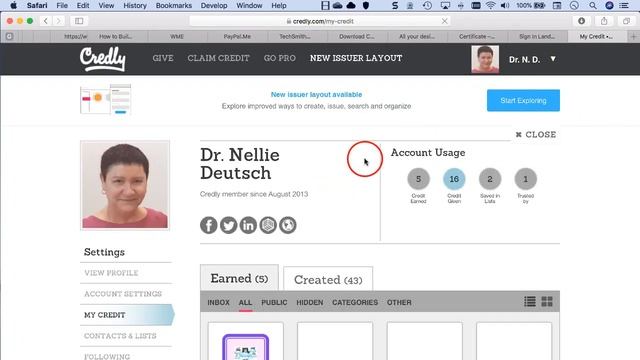Screen dimensions: 640x360
Task: Select INBOX filter
Action: tap(218, 302)
